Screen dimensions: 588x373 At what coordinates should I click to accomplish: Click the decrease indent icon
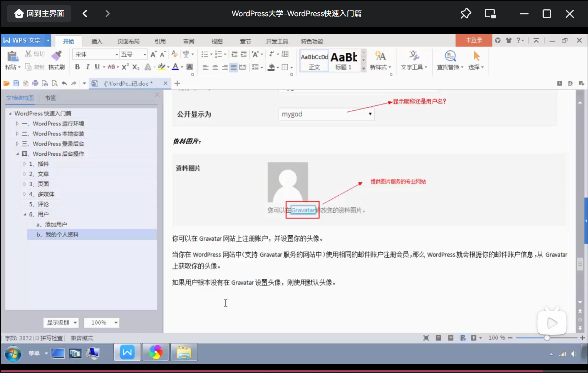pyautogui.click(x=234, y=54)
